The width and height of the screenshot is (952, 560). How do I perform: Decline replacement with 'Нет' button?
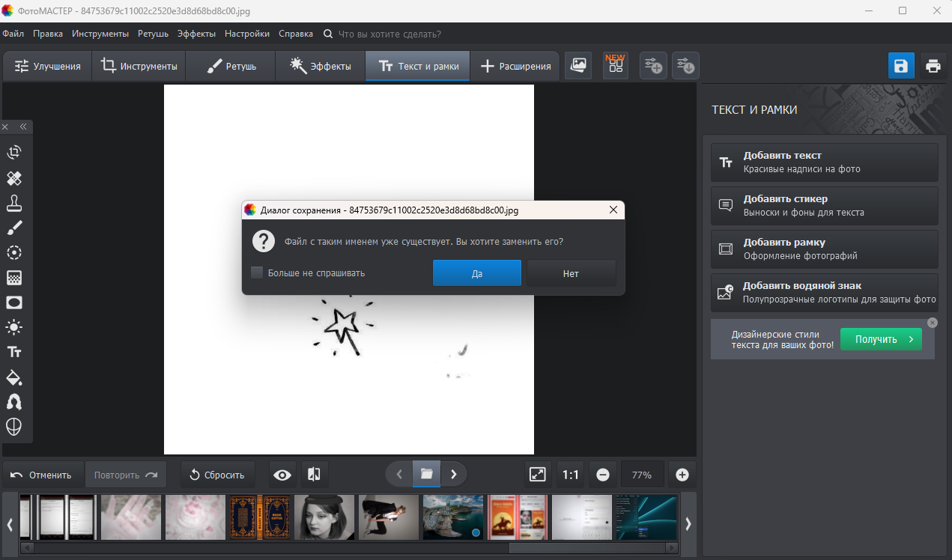pyautogui.click(x=571, y=273)
